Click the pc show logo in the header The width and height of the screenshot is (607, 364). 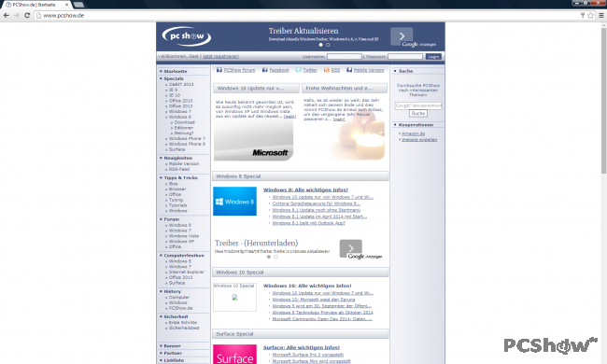[187, 36]
